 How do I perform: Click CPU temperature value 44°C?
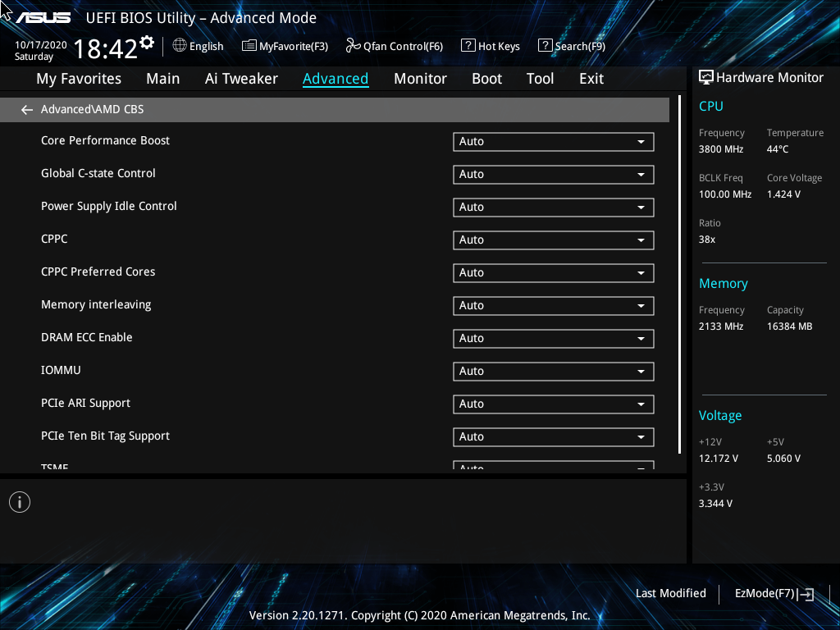pyautogui.click(x=778, y=149)
